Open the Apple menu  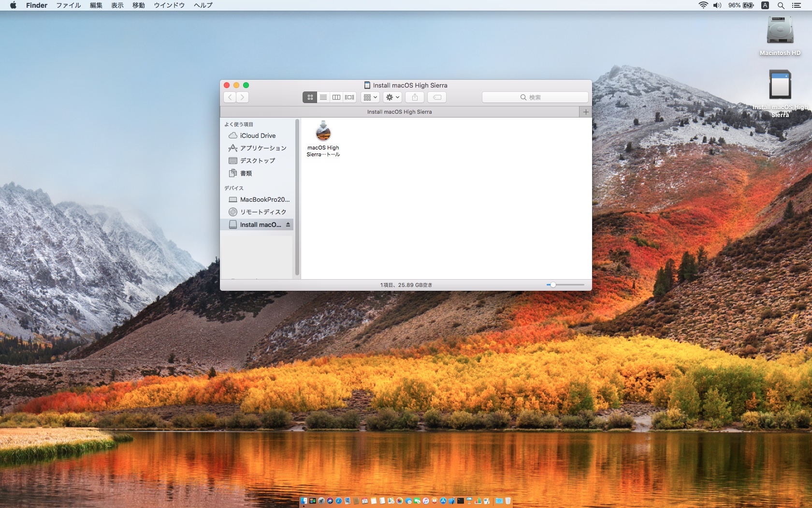[x=13, y=5]
